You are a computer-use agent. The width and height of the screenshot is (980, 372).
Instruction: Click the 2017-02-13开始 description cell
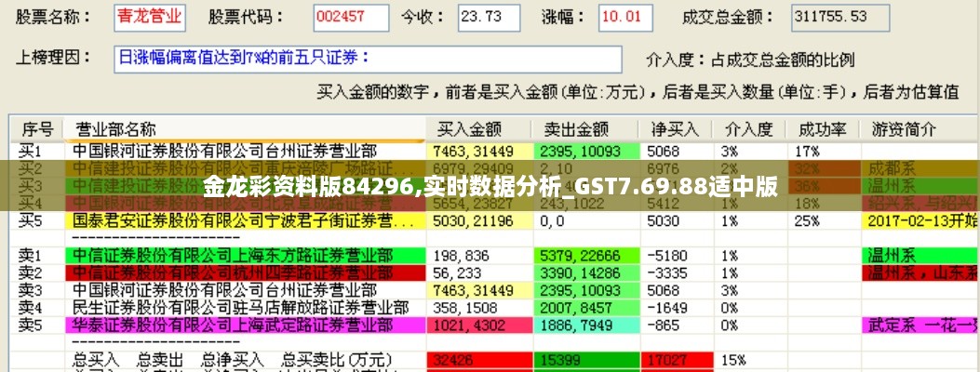pyautogui.click(x=920, y=221)
